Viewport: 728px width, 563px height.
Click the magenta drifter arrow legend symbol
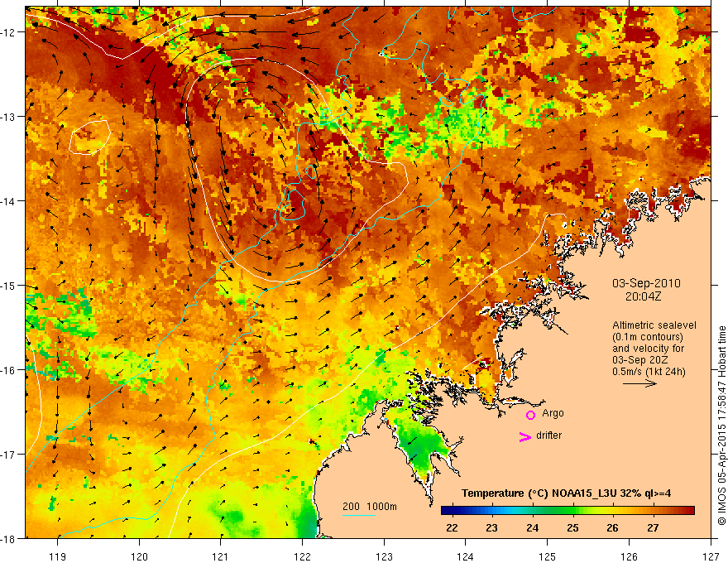[524, 436]
